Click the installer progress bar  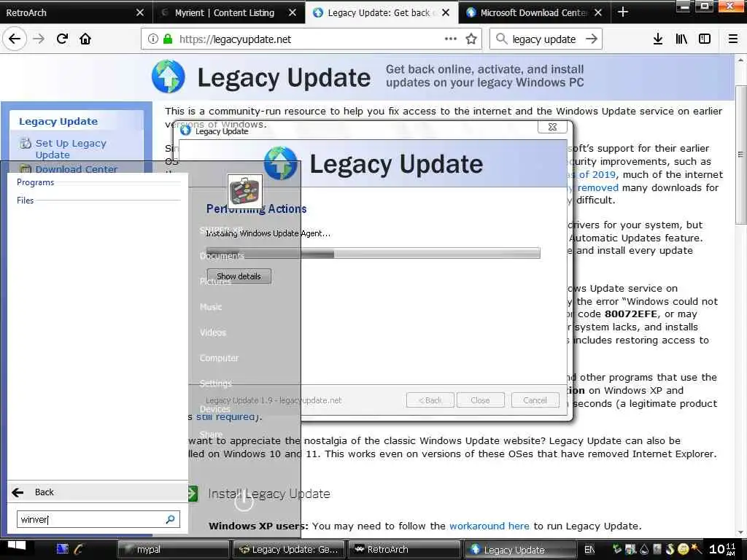click(x=373, y=253)
